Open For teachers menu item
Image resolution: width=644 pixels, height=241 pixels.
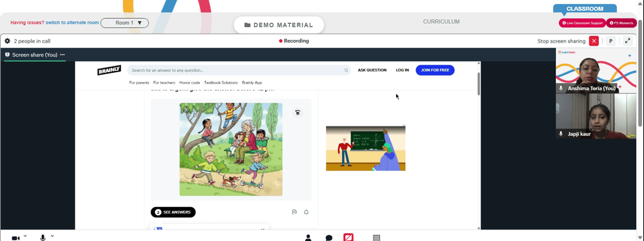click(x=164, y=82)
